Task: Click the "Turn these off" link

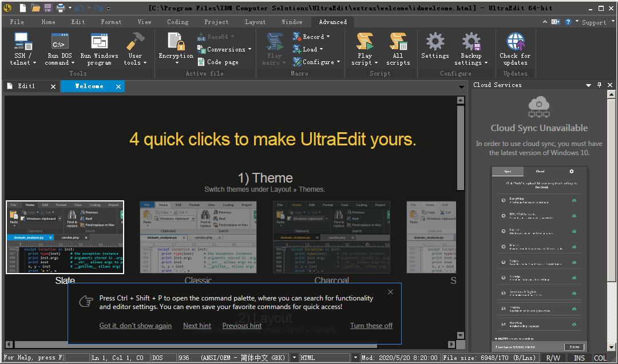Action: (x=371, y=326)
